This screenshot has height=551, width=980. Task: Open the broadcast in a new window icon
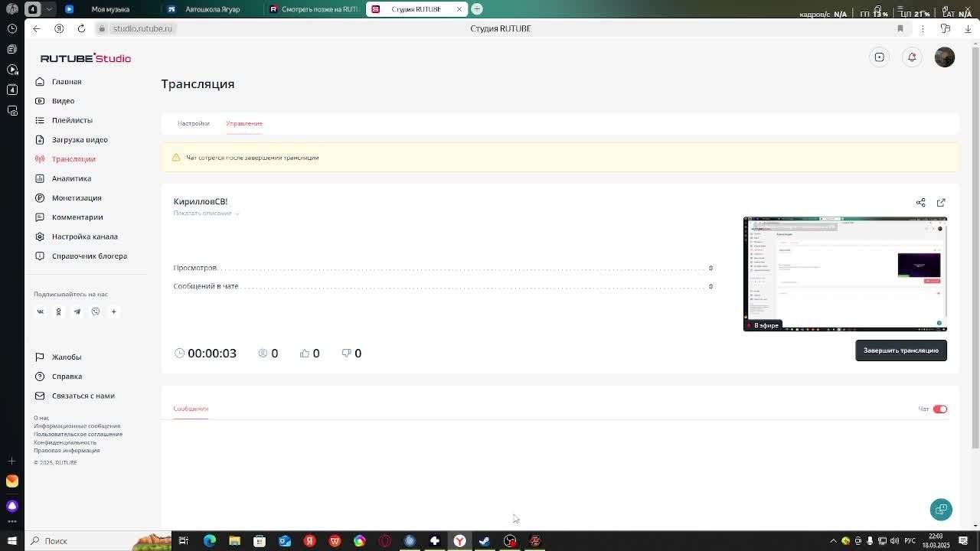pos(941,203)
